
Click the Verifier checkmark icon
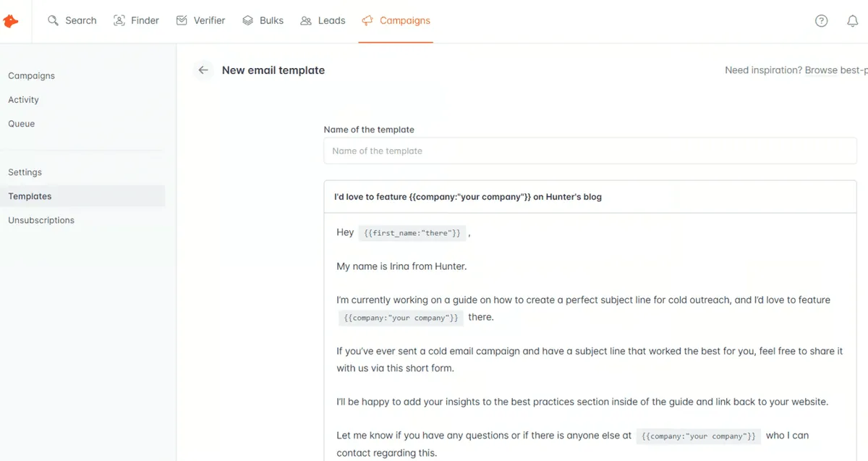pyautogui.click(x=182, y=21)
